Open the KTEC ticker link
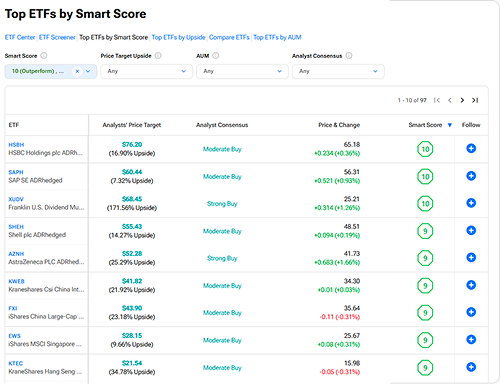500x384 pixels. (15, 363)
